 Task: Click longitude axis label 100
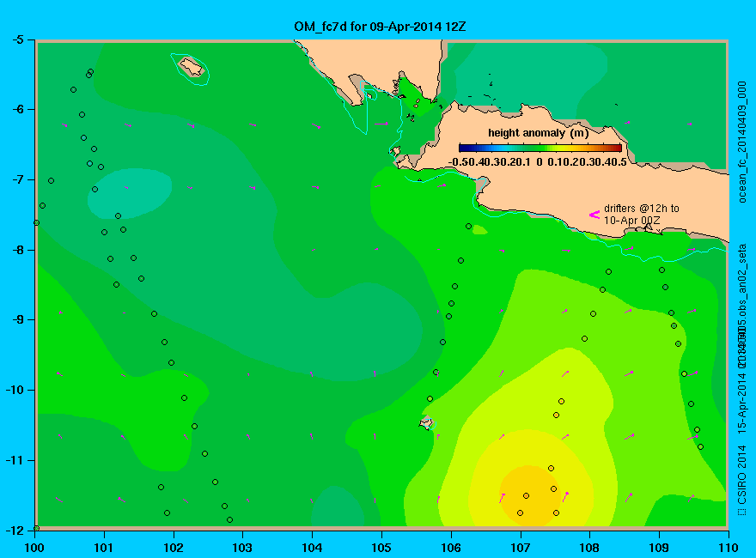point(34,548)
